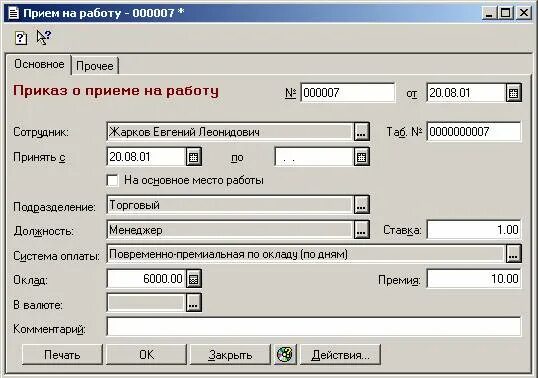The height and width of the screenshot is (378, 538).
Task: Click the Сотрудник field Жарков Евгений Леонидович
Action: 231,132
